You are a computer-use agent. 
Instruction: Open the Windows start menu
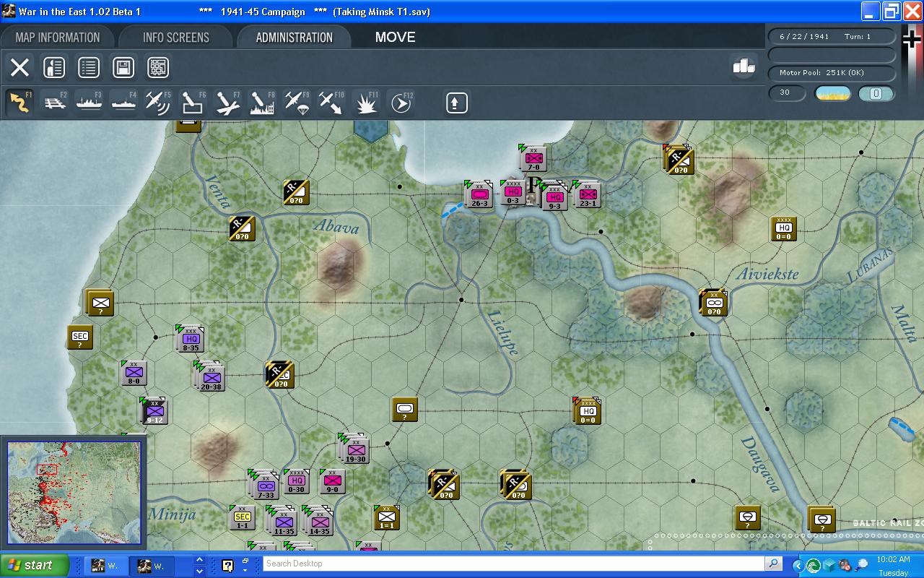35,566
